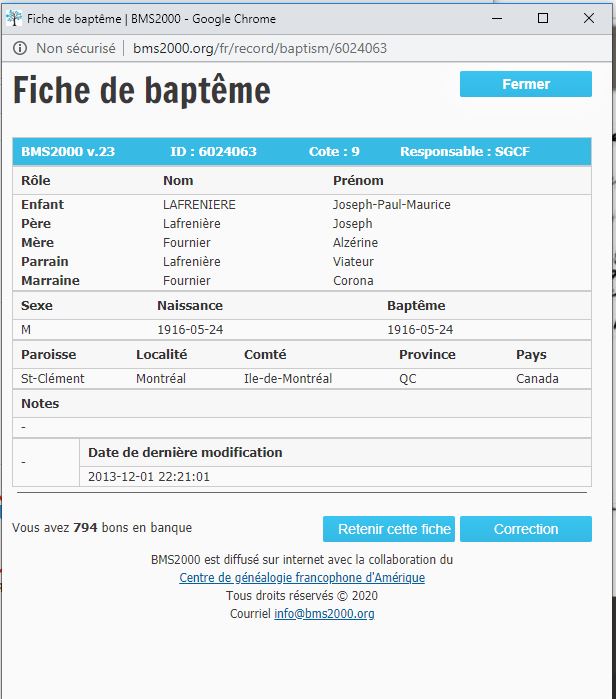Click the Localité value Montréal
Screen dimensions: 616x699
pos(161,379)
